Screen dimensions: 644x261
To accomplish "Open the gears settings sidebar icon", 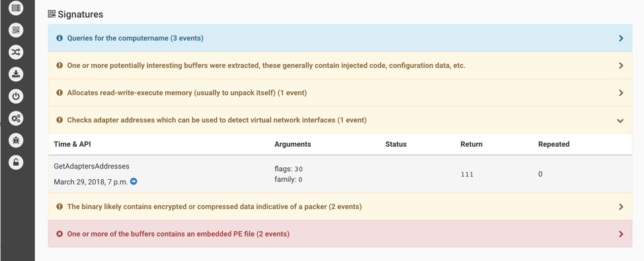I will click(16, 118).
